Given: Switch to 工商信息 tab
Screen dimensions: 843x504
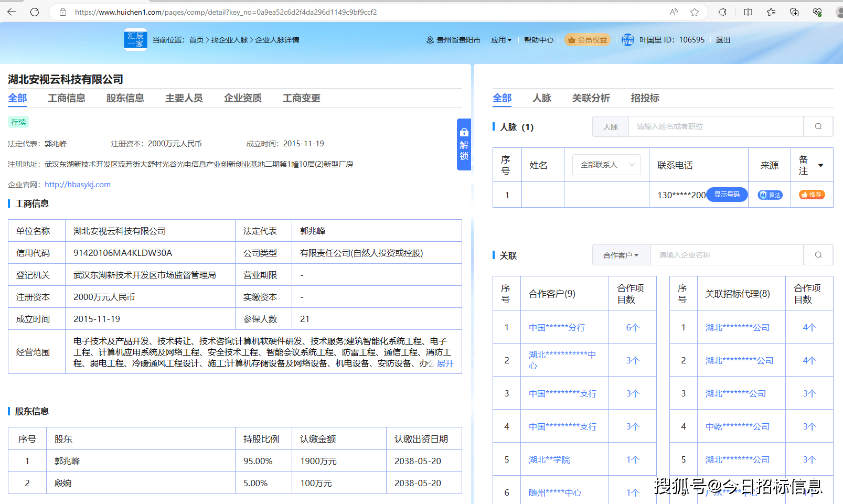Looking at the screenshot, I should (x=66, y=98).
